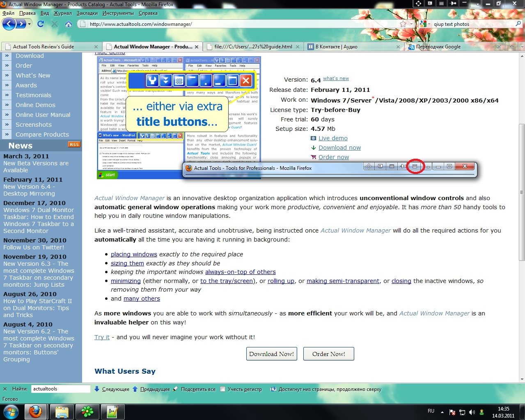
Task: Click the magnifier icon in search box
Action: (518, 24)
